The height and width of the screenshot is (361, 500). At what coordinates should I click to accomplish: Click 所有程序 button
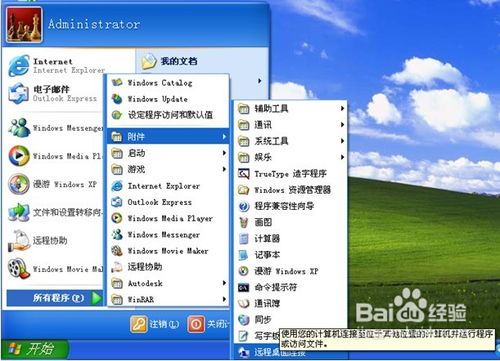pyautogui.click(x=55, y=298)
